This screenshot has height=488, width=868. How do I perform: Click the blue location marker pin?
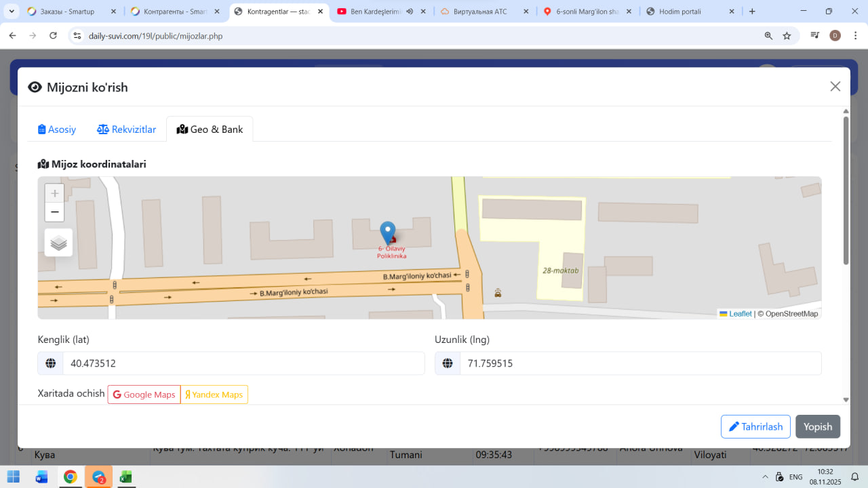click(387, 233)
